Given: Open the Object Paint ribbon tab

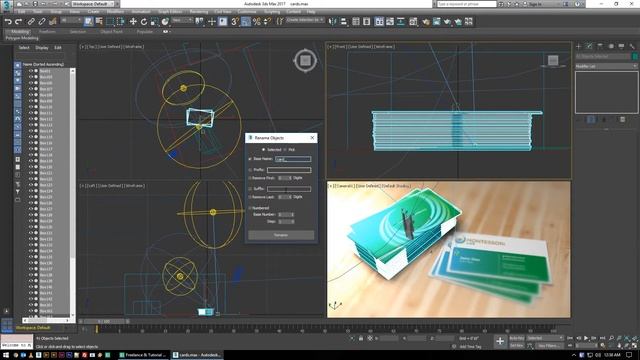Looking at the screenshot, I should (111, 32).
